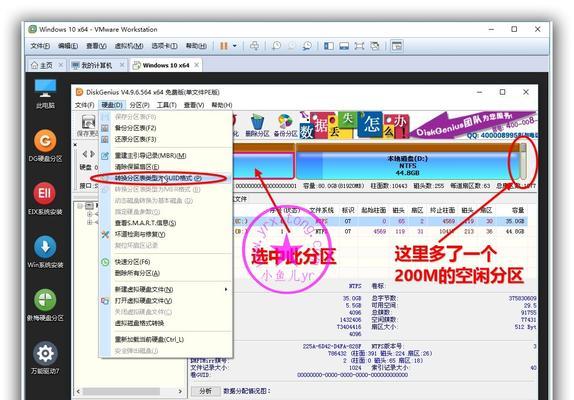
Task: Enter VMware full screen mode icon
Action: tap(359, 46)
